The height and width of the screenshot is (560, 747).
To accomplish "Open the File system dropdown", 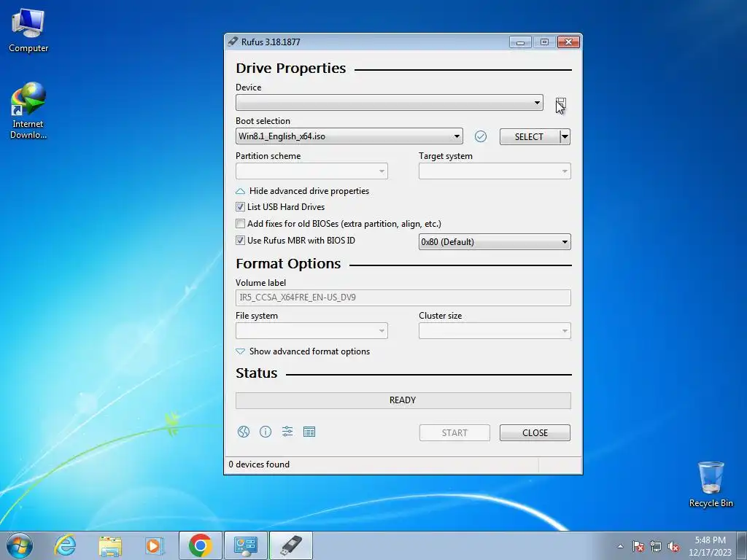I will 311,331.
